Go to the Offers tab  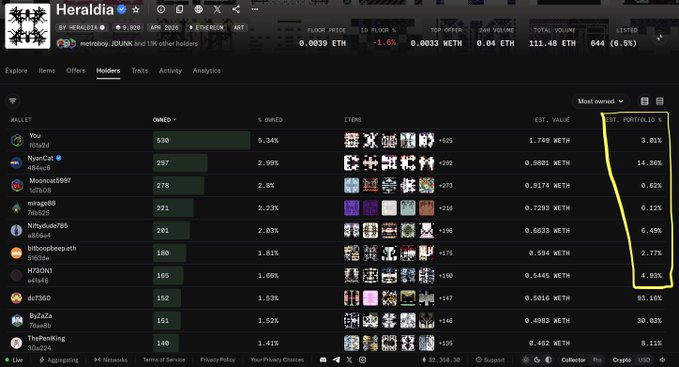76,70
